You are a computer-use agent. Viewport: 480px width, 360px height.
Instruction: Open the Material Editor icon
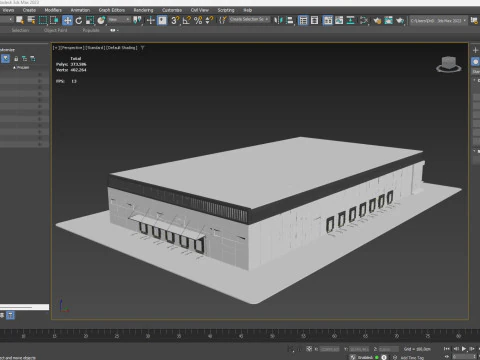click(x=364, y=20)
